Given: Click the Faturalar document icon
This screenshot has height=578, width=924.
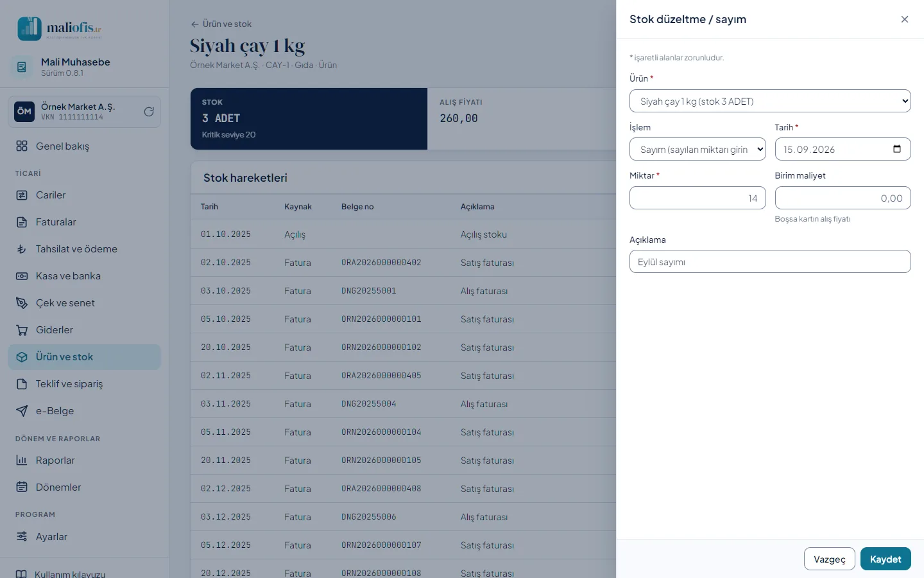Looking at the screenshot, I should (x=22, y=222).
